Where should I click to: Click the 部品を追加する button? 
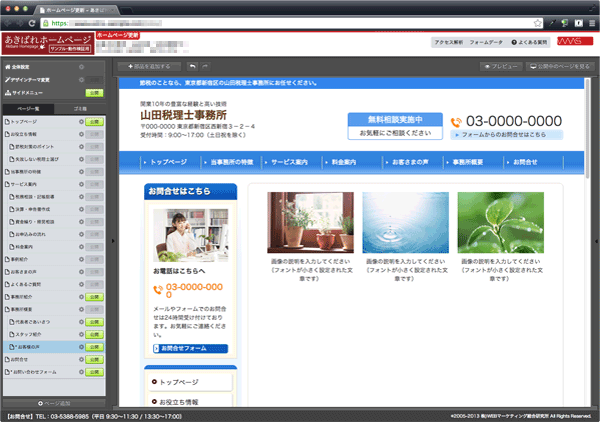[x=148, y=66]
